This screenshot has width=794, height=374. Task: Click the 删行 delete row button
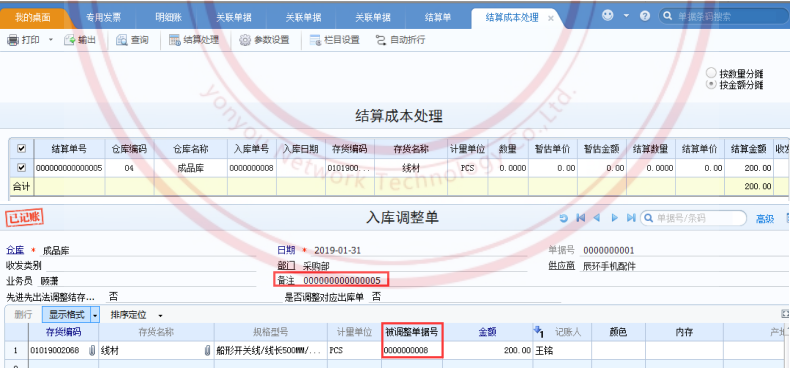(x=23, y=314)
